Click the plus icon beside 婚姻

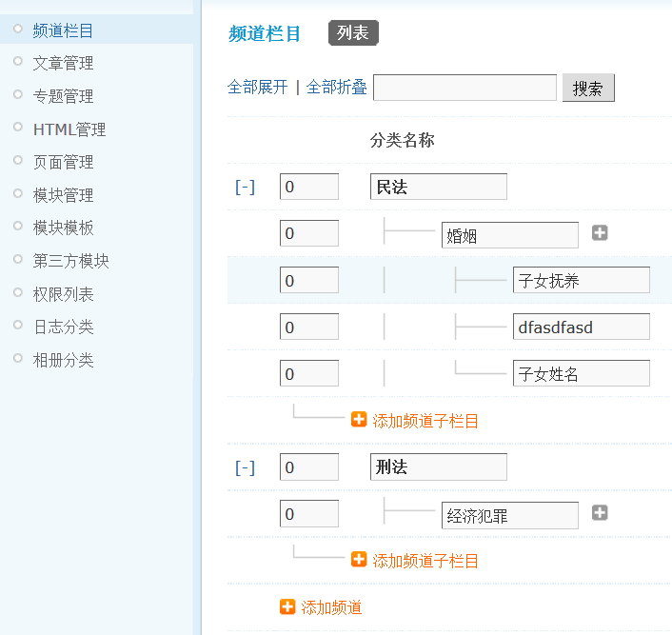click(x=600, y=233)
